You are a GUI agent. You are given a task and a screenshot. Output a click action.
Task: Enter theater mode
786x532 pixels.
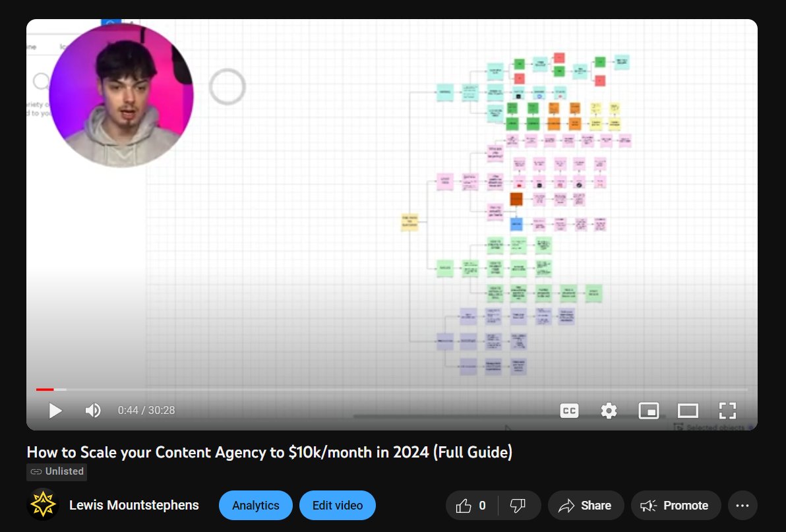pyautogui.click(x=688, y=410)
